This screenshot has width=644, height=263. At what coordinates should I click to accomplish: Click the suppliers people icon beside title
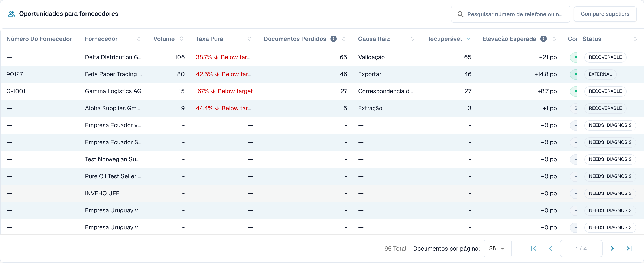pos(12,14)
